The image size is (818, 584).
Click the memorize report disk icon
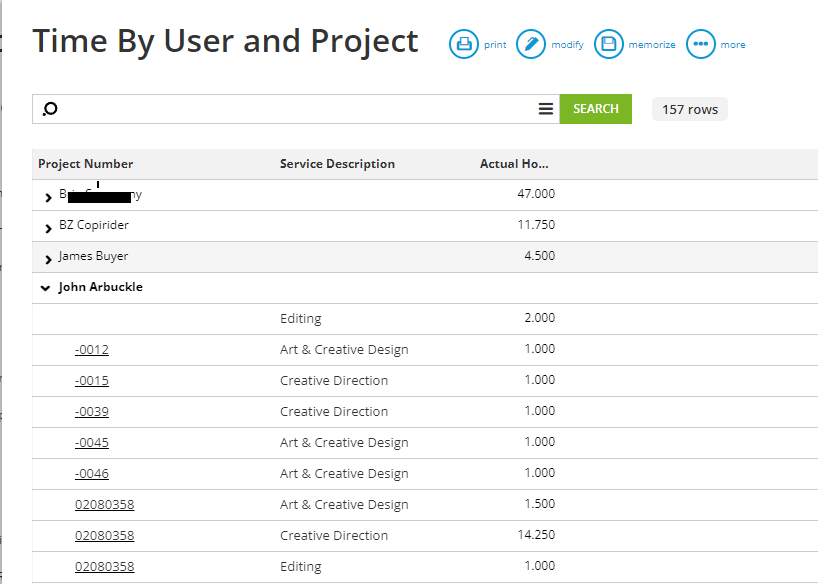pyautogui.click(x=609, y=44)
